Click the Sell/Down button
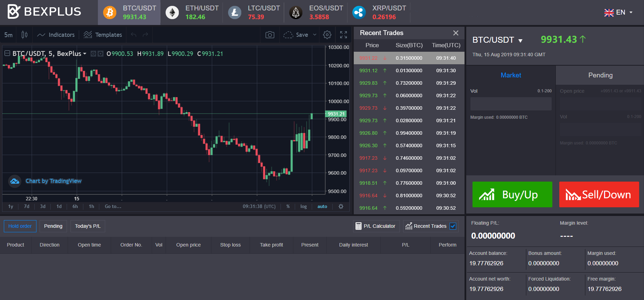The height and width of the screenshot is (300, 644). (599, 194)
